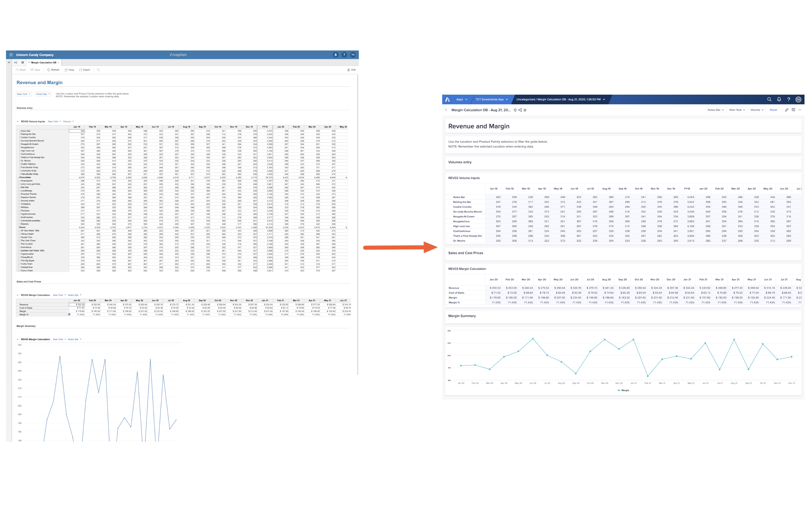The height and width of the screenshot is (507, 812).
Task: Click the Reset link in the new UX toolbar
Action: coord(773,110)
